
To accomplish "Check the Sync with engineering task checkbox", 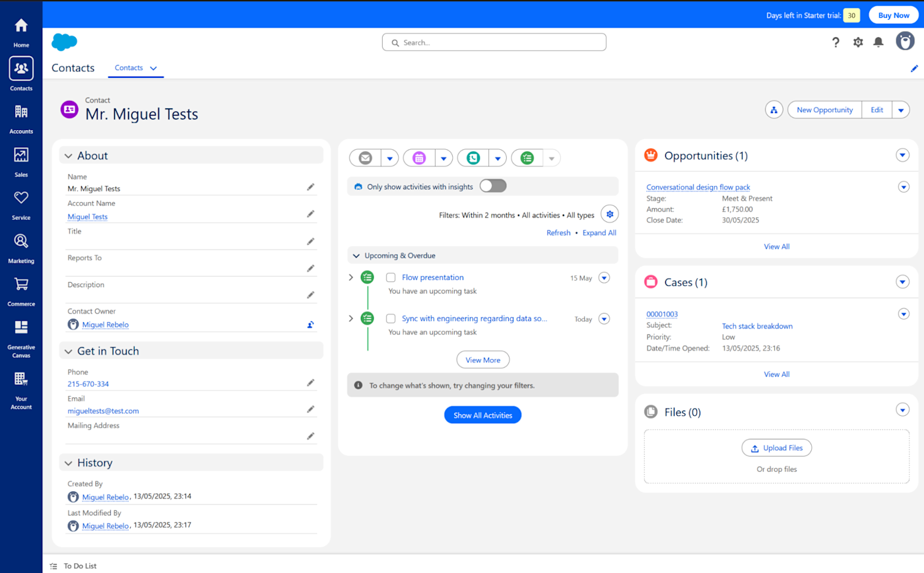I will coord(391,318).
